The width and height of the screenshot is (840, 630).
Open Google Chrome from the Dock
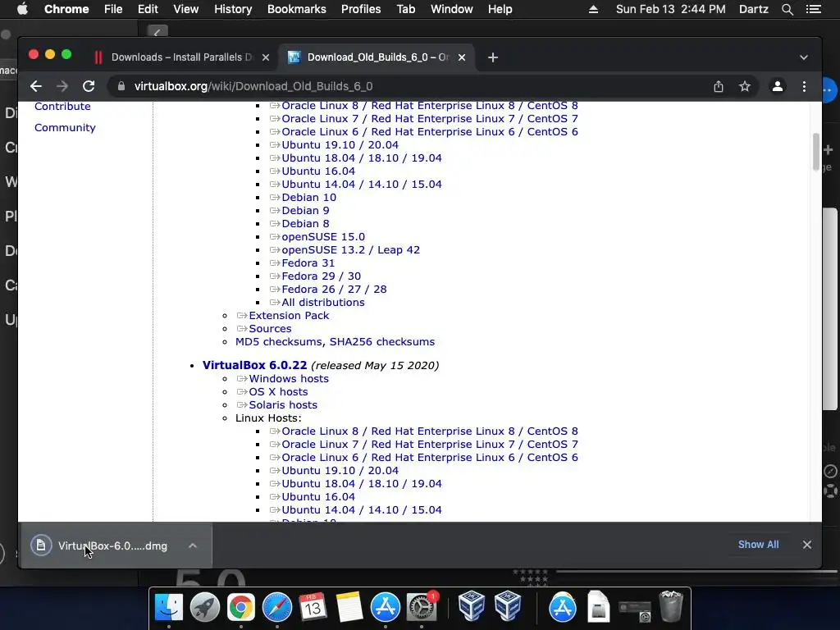[240, 608]
